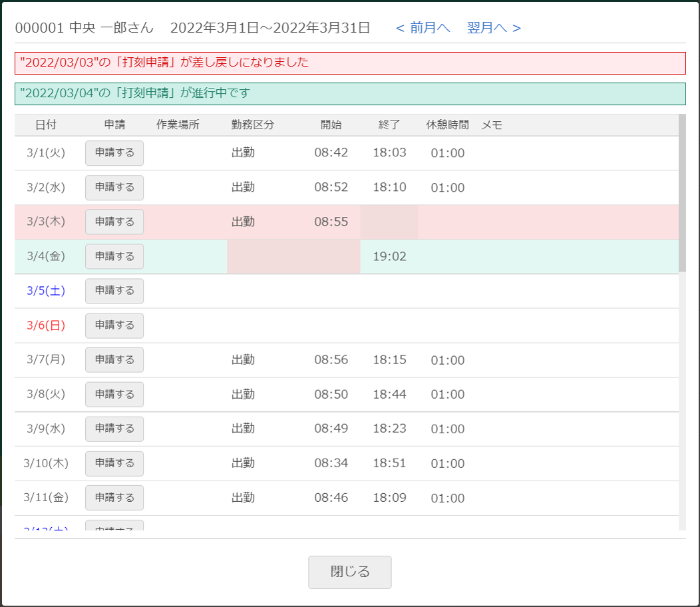Viewport: 700px width, 607px height.
Task: Click the 日付 column header
Action: (46, 125)
